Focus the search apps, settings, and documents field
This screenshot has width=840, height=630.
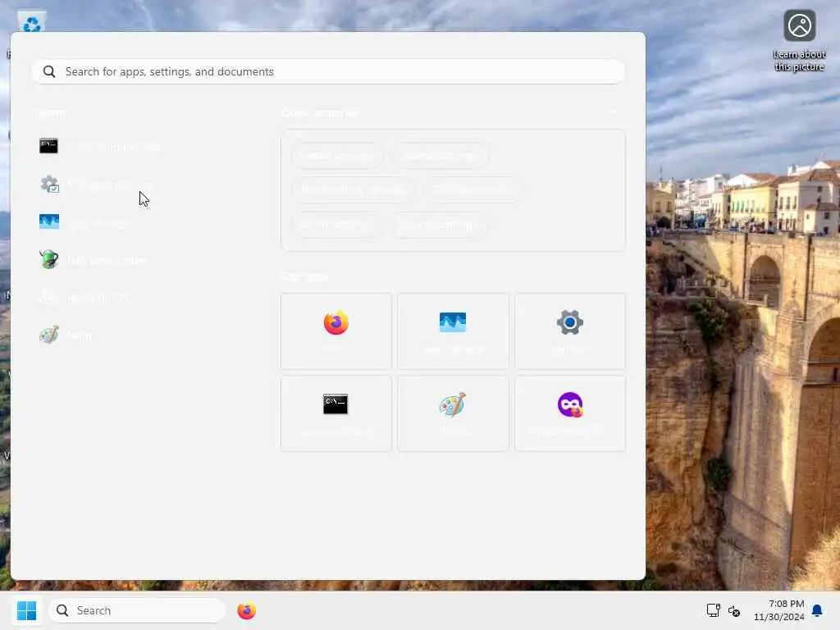[328, 71]
